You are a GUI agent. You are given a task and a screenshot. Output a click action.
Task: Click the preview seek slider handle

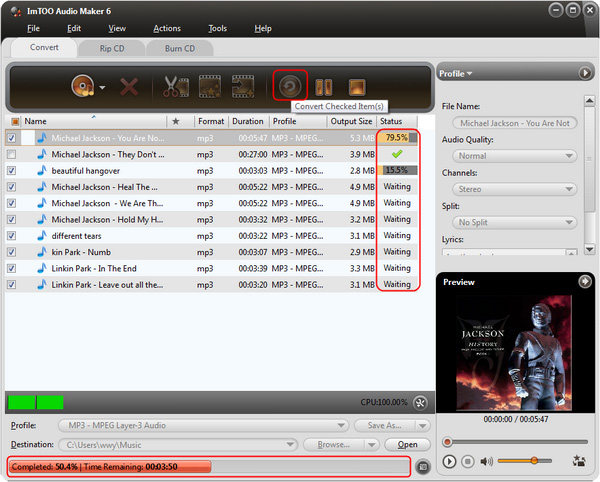447,442
